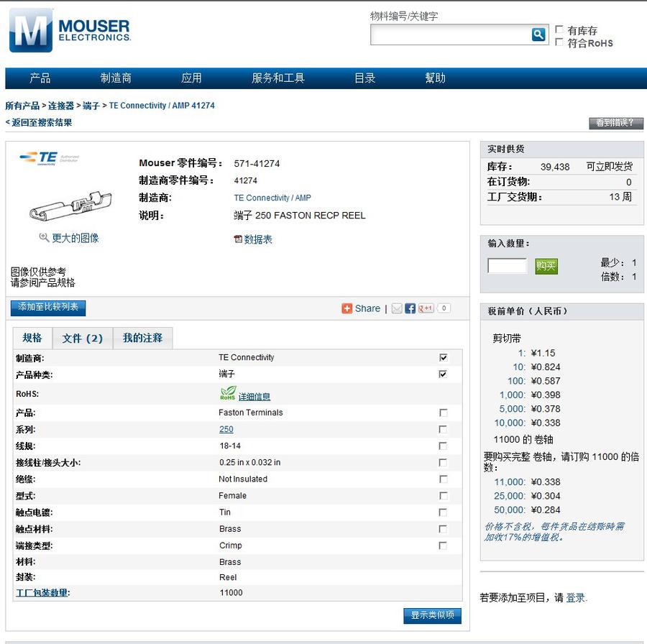The image size is (647, 644).
Task: Click the Share plus icon
Action: 347,308
